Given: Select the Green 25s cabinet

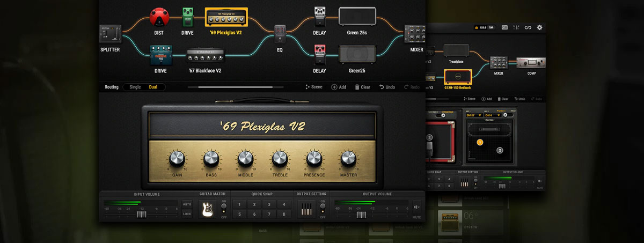Looking at the screenshot, I should tap(357, 17).
